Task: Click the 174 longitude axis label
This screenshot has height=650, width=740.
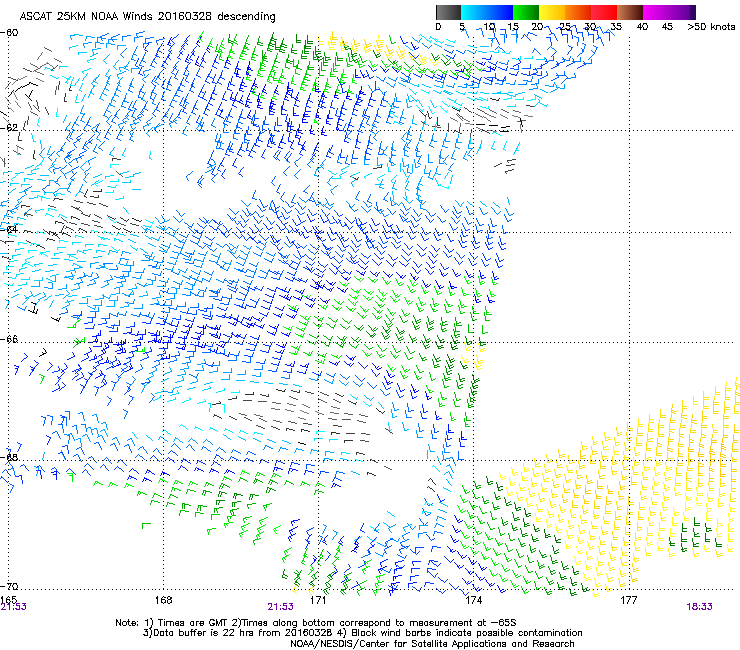Action: tap(473, 600)
